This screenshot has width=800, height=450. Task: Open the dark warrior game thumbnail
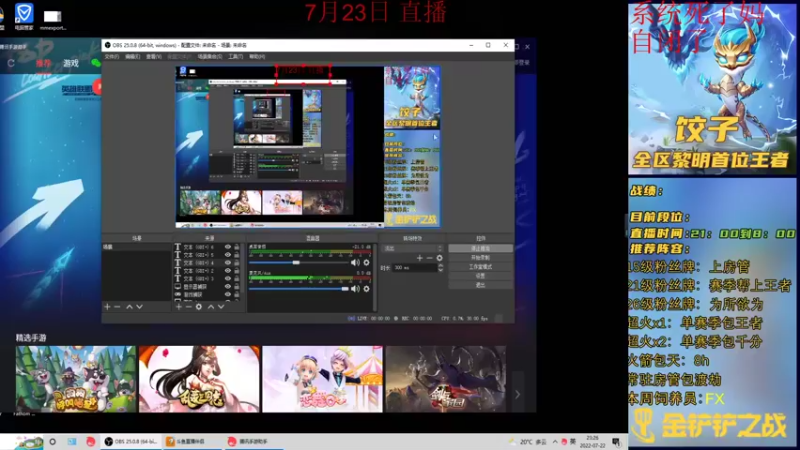446,379
